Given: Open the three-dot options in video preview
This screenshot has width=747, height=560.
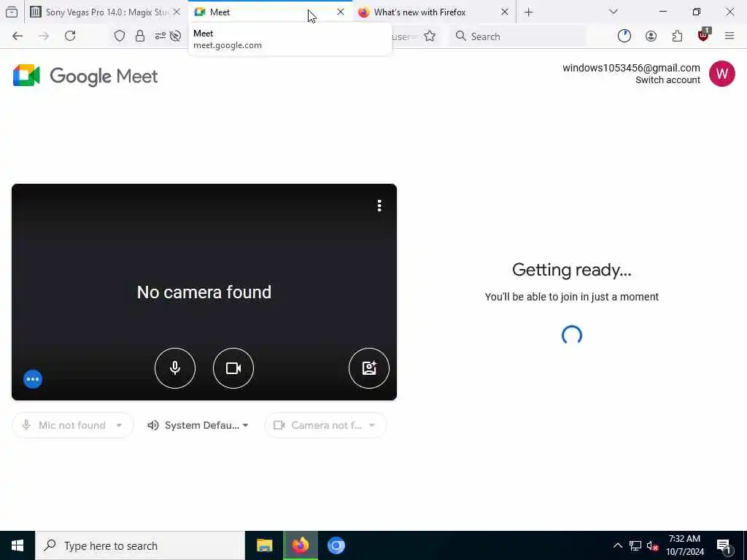Looking at the screenshot, I should tap(379, 206).
